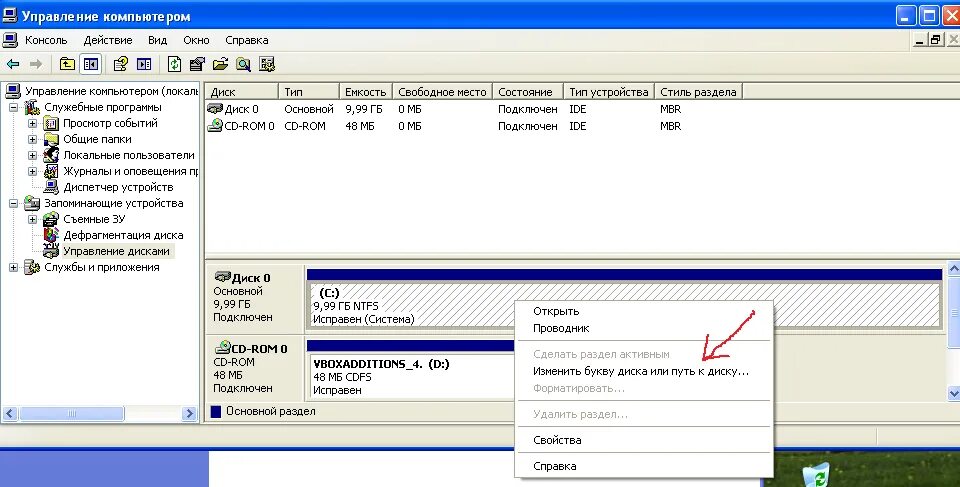Image resolution: width=960 pixels, height=487 pixels.
Task: Sort by the Состояние column header
Action: 527,92
